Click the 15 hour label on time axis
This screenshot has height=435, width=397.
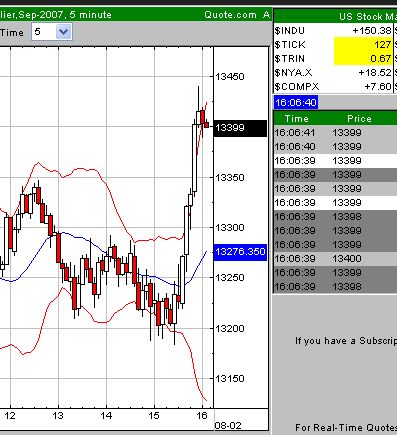tap(154, 416)
